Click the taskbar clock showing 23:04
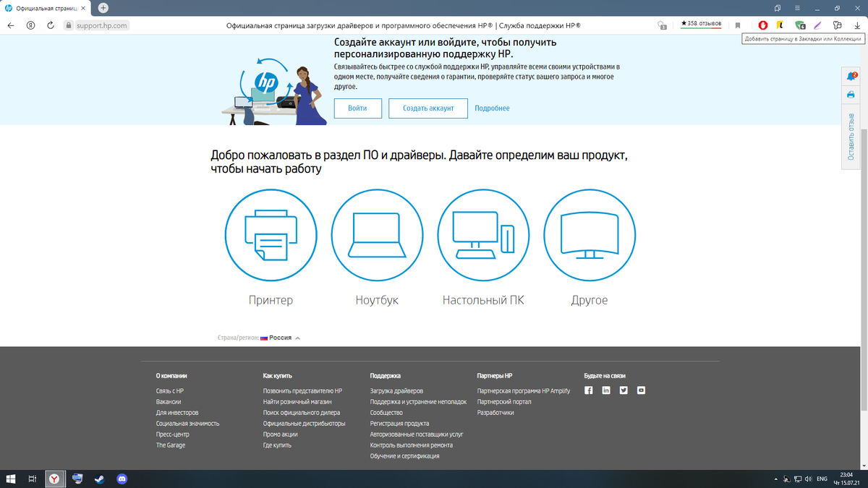The width and height of the screenshot is (868, 488). pyautogui.click(x=846, y=479)
